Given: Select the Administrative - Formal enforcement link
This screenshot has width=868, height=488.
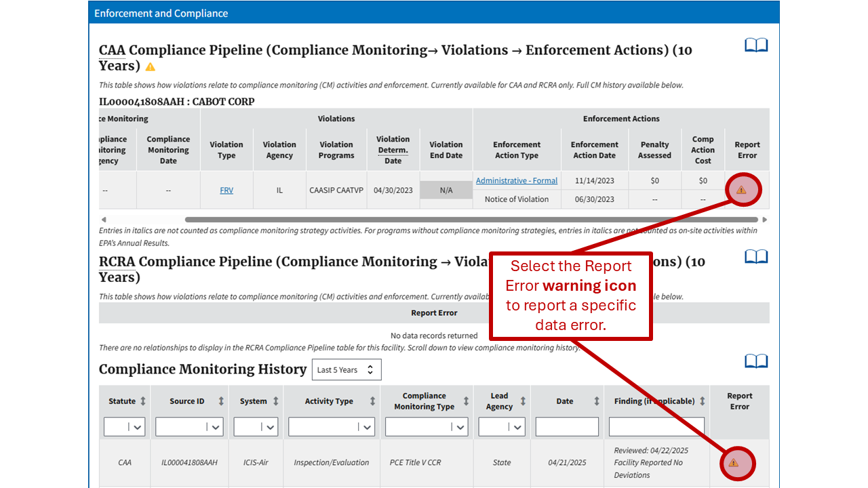Looking at the screenshot, I should pyautogui.click(x=516, y=180).
